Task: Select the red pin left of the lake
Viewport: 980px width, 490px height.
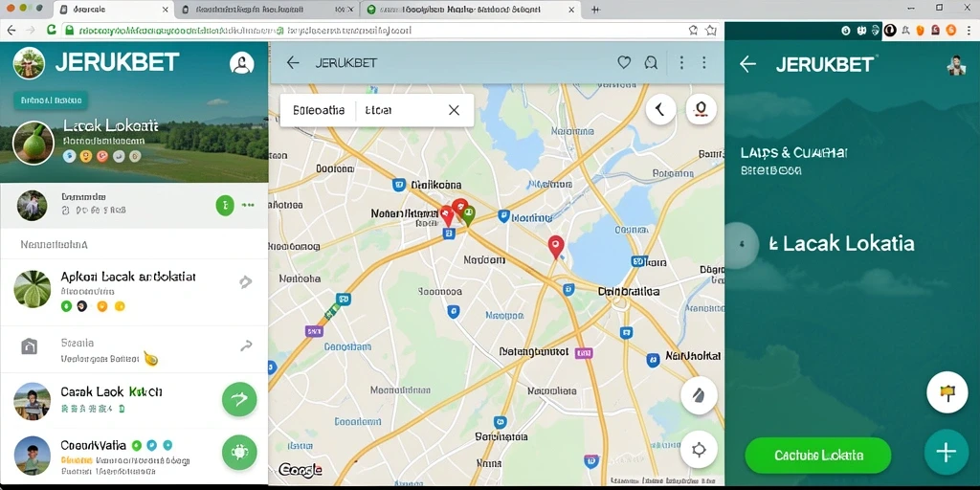Action: point(556,247)
